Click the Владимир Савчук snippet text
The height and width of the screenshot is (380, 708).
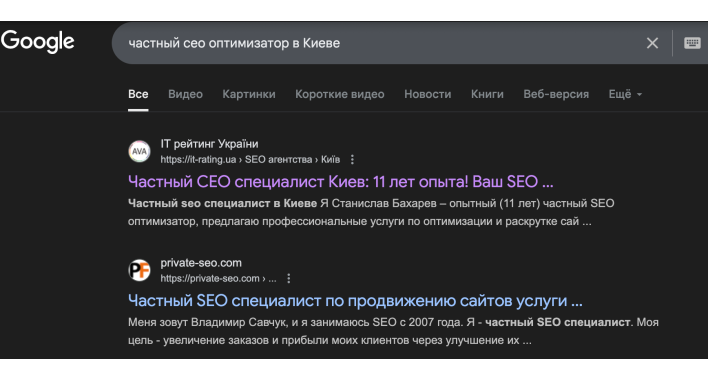393,331
